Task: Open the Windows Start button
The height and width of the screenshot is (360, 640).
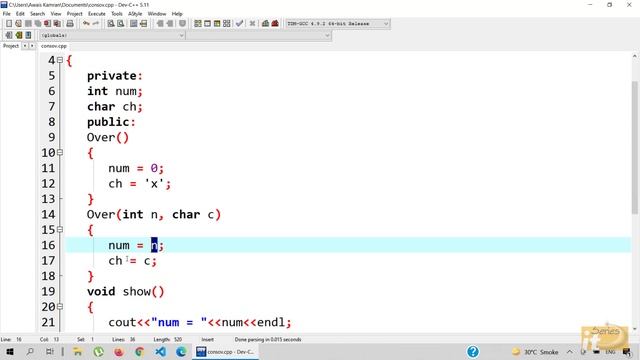Action: coord(10,351)
